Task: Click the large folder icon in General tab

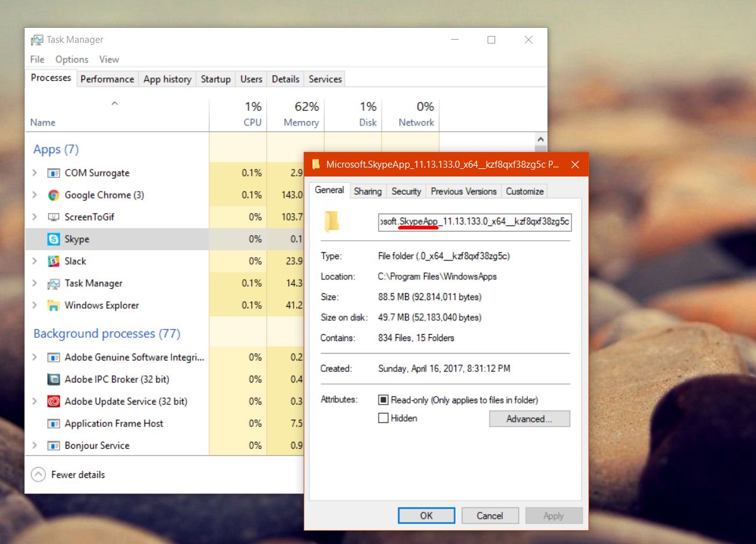Action: coord(331,222)
